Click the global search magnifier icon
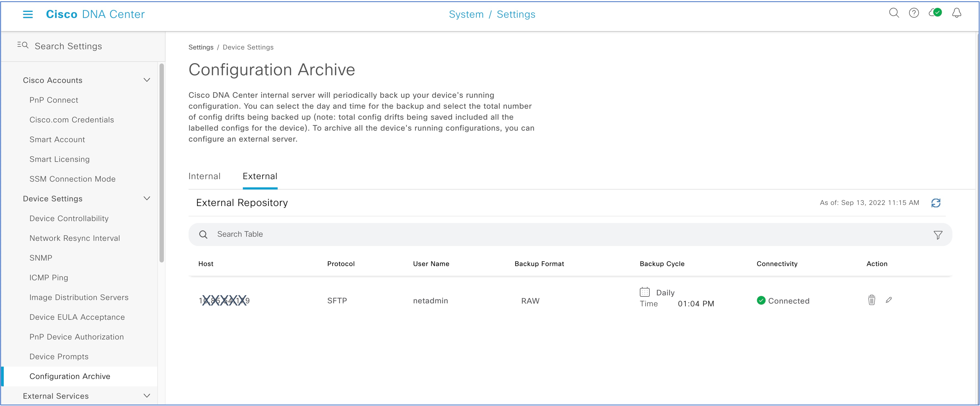Viewport: 980px width, 406px height. pyautogui.click(x=894, y=13)
